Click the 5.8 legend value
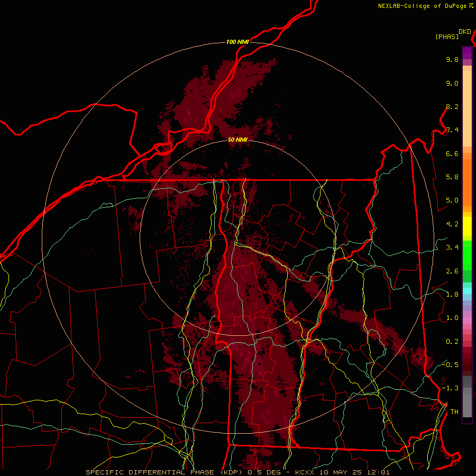Screen dimensions: 476x476 (452, 177)
